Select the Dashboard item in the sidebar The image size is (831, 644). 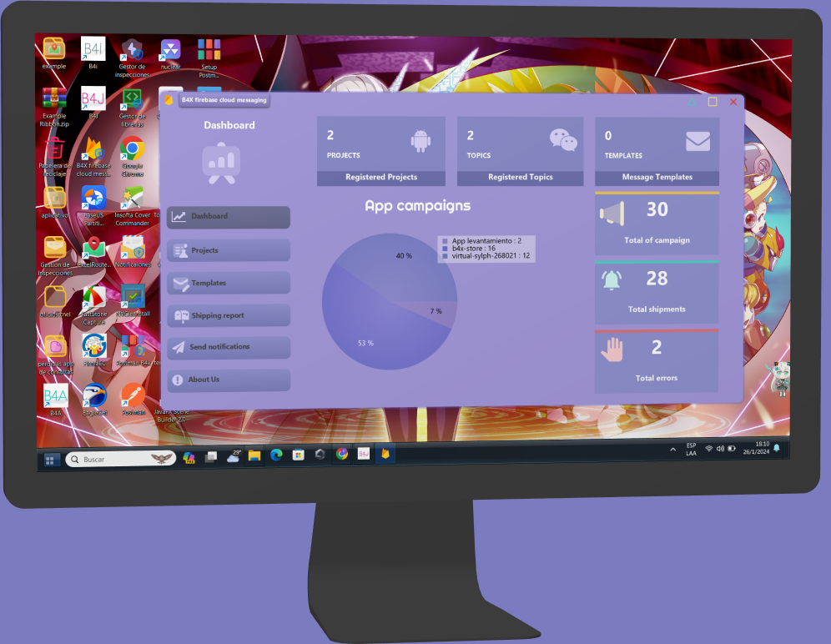[228, 216]
